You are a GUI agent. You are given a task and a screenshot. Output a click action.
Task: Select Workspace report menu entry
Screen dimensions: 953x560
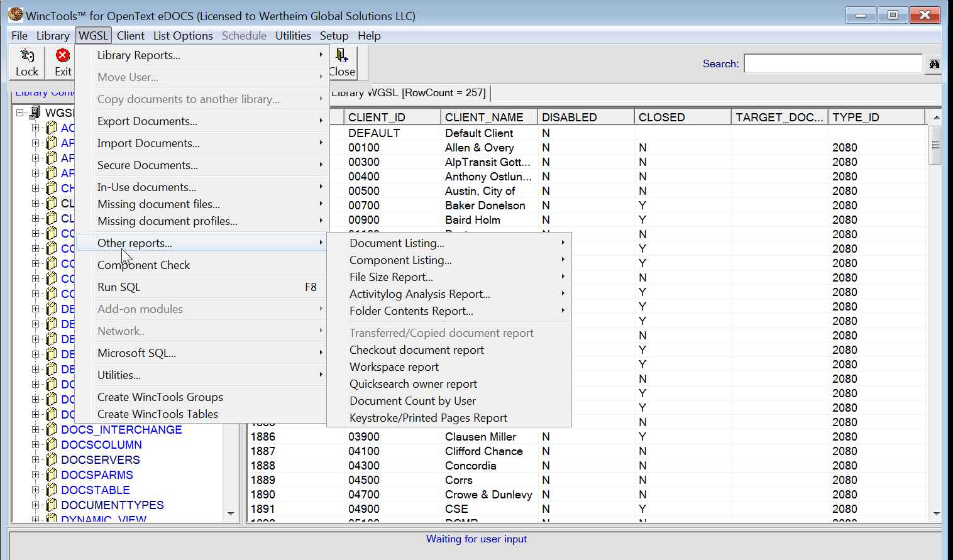[x=449, y=367]
